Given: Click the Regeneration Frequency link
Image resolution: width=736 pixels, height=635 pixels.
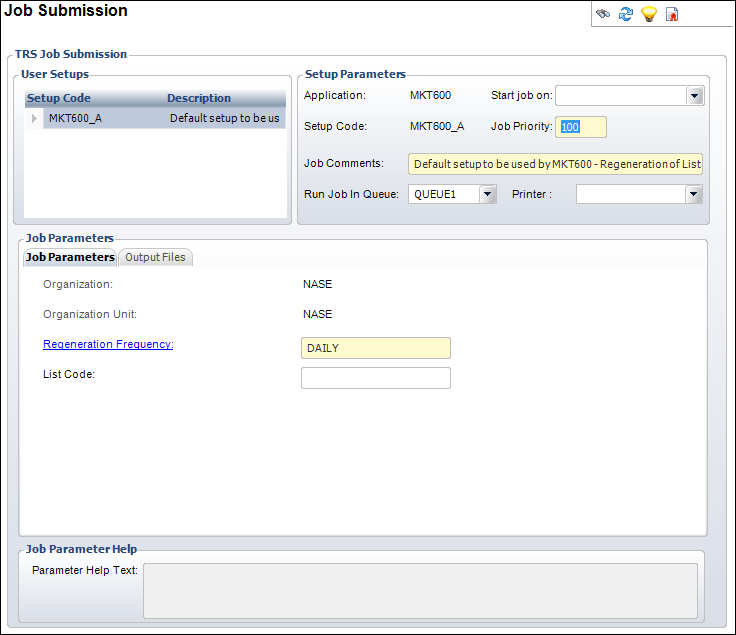Looking at the screenshot, I should pyautogui.click(x=108, y=344).
